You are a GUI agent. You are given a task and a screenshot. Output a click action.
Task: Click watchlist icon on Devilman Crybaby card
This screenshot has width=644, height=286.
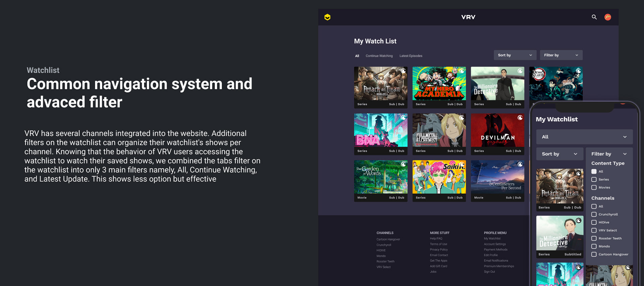(520, 118)
